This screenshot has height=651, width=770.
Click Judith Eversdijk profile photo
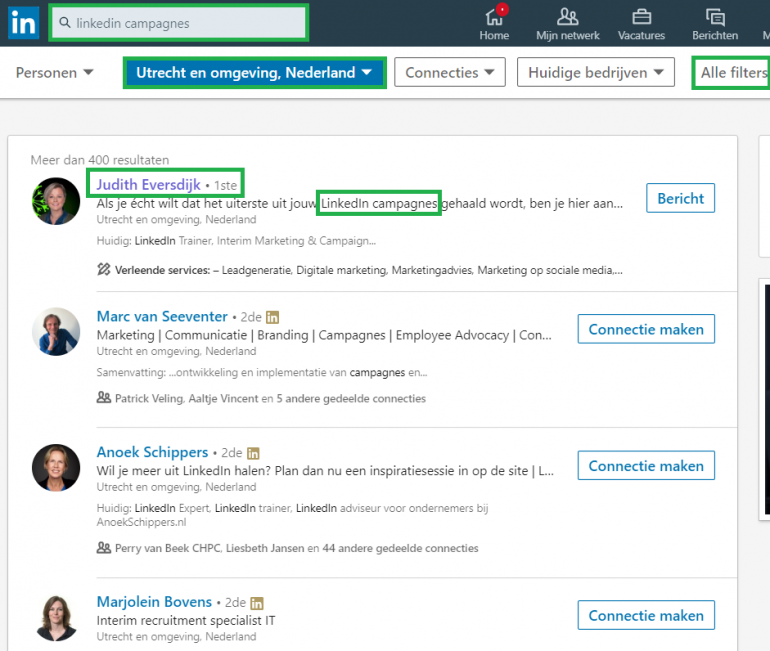(56, 201)
